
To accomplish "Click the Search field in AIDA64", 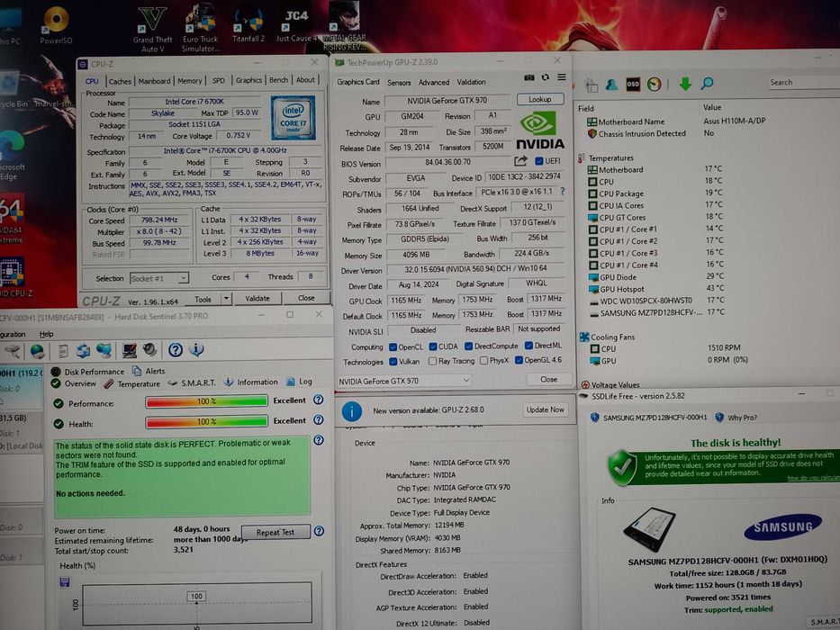I will tap(804, 82).
